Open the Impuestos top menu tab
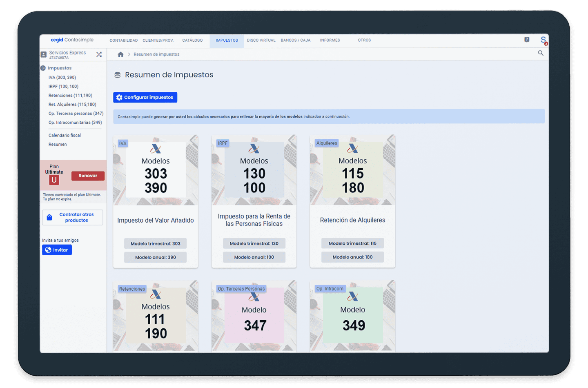Image resolution: width=588 pixels, height=388 pixels. pyautogui.click(x=227, y=40)
